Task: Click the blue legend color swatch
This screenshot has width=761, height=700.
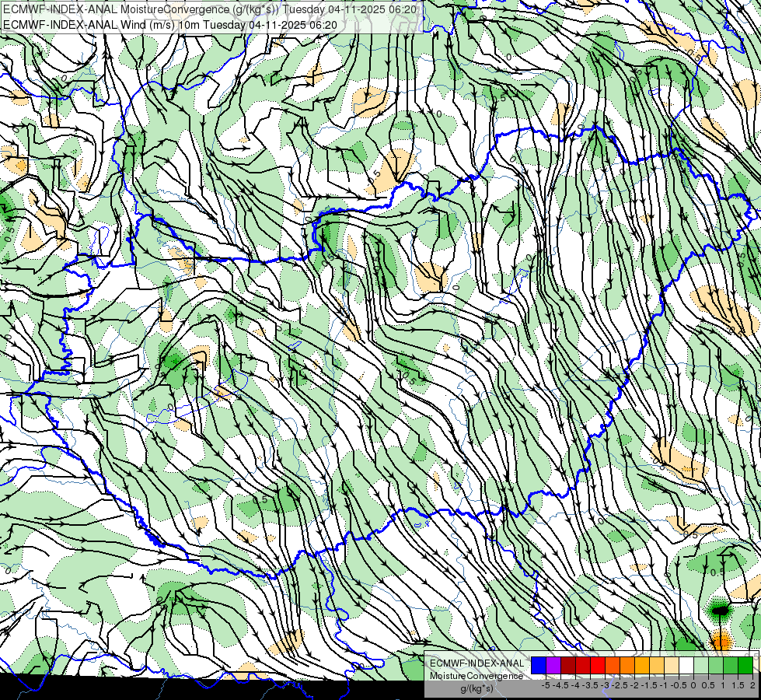Action: click(539, 665)
